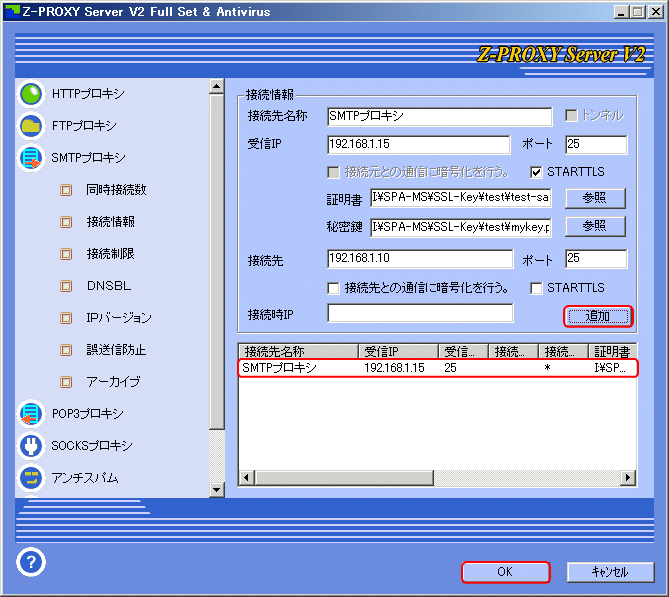The width and height of the screenshot is (669, 597).
Task: Open the POP3プロキシ icon
Action: coord(31,414)
